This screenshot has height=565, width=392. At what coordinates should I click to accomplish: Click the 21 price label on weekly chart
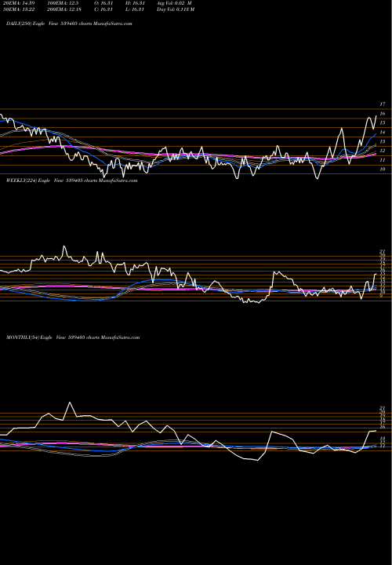click(383, 251)
